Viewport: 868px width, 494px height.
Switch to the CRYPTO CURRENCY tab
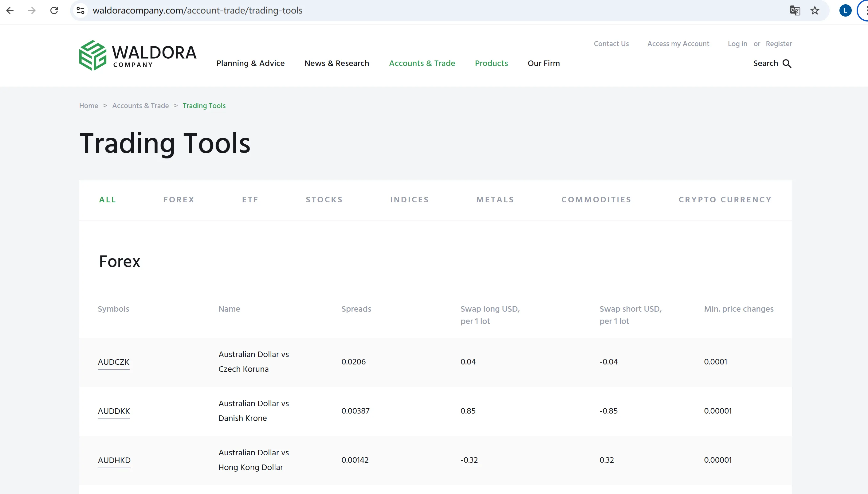point(725,200)
